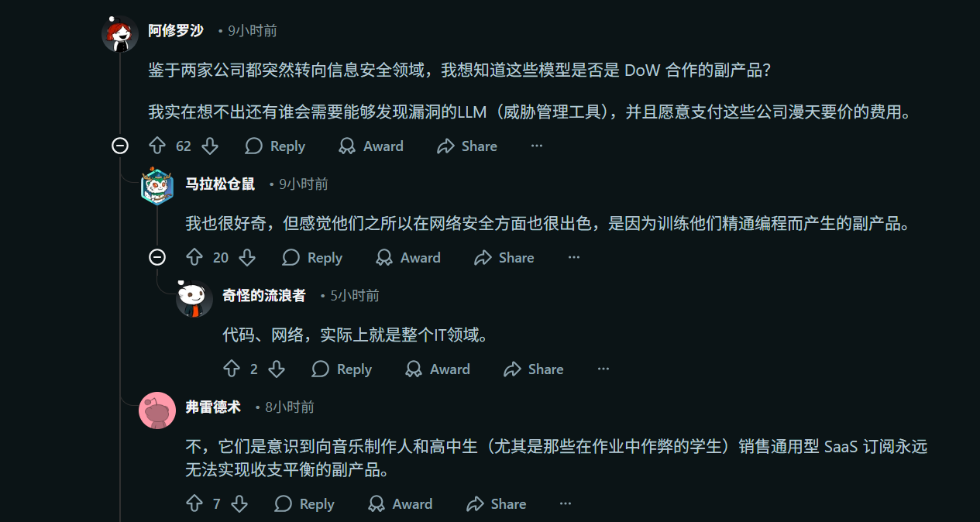Downvote 阿修罗沙's comment with 62 points
Viewport: 980px width, 522px height.
(x=210, y=146)
